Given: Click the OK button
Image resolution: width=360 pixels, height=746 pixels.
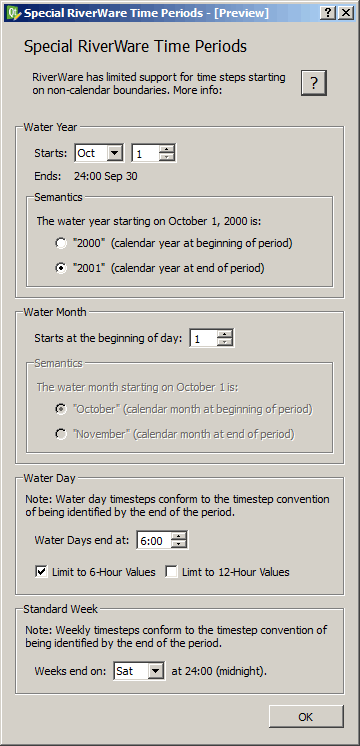Looking at the screenshot, I should (x=306, y=717).
